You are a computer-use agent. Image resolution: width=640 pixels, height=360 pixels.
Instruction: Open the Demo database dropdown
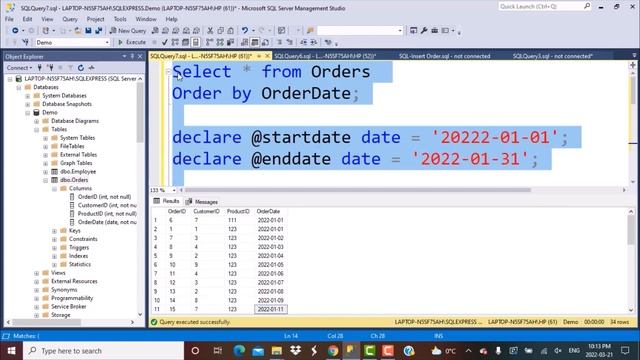point(107,42)
